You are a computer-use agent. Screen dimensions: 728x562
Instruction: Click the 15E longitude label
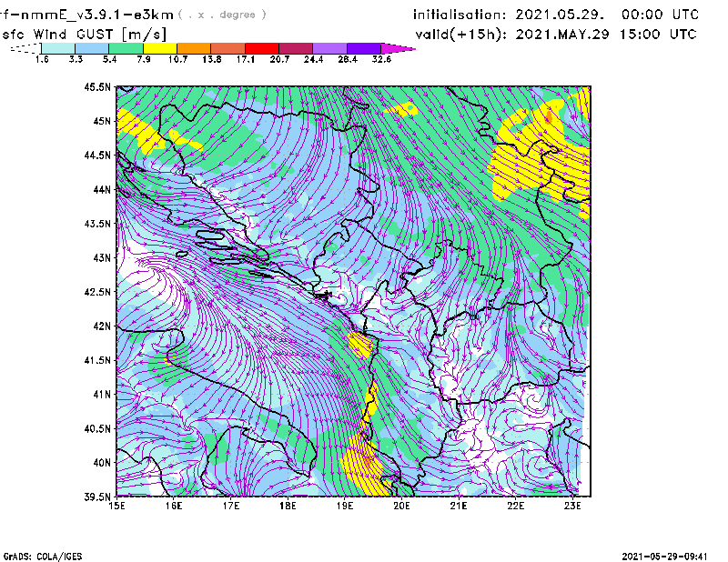click(116, 506)
